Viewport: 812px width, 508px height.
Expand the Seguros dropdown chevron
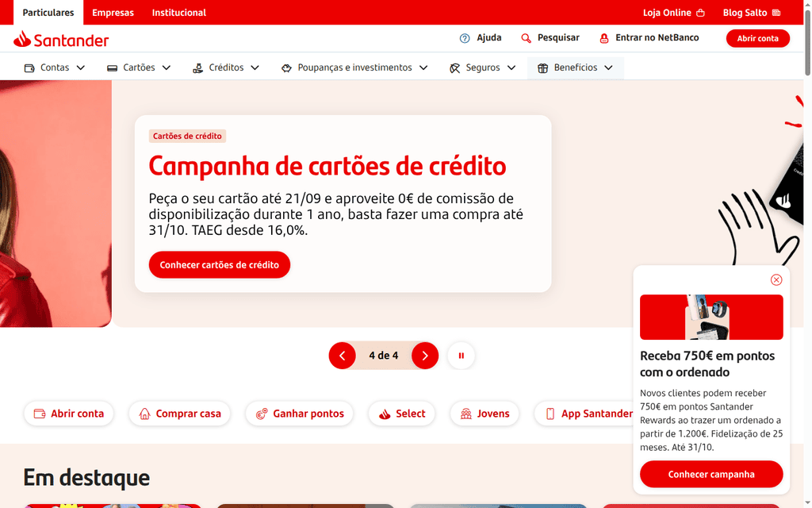pos(511,68)
